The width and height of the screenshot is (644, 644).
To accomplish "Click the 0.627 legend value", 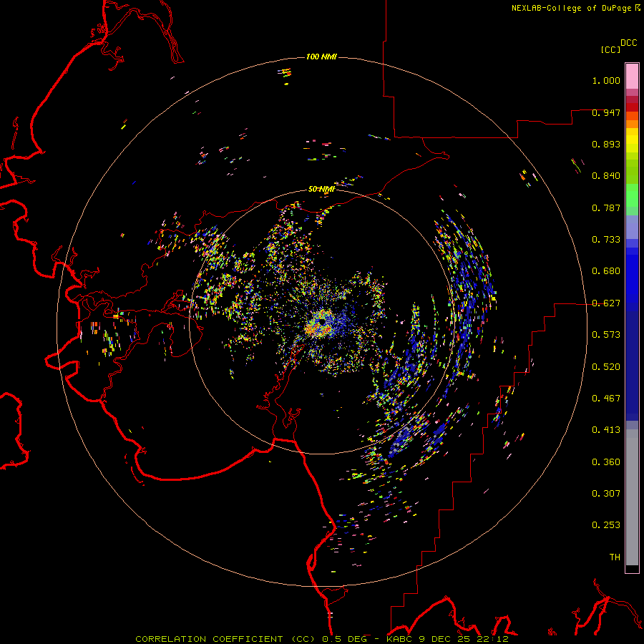I will [x=606, y=303].
